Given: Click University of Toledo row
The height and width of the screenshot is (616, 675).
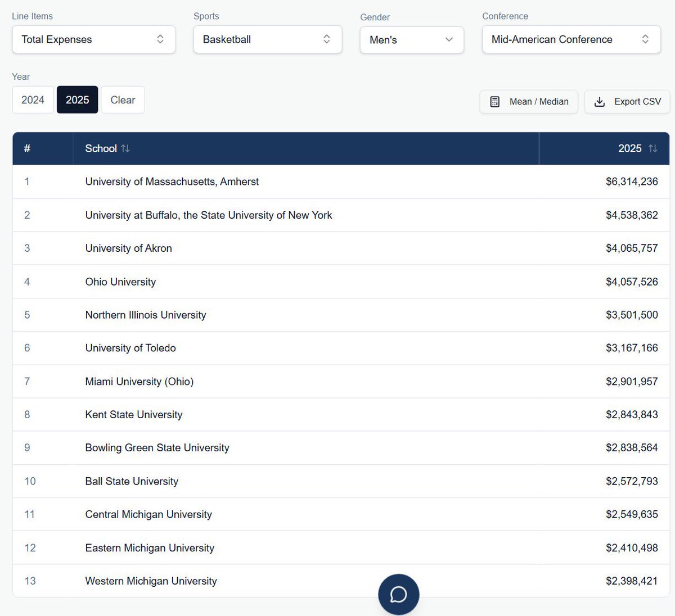Looking at the screenshot, I should point(341,348).
